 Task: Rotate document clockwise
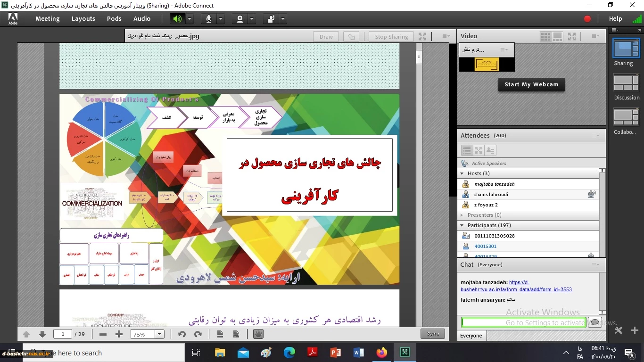[198, 334]
